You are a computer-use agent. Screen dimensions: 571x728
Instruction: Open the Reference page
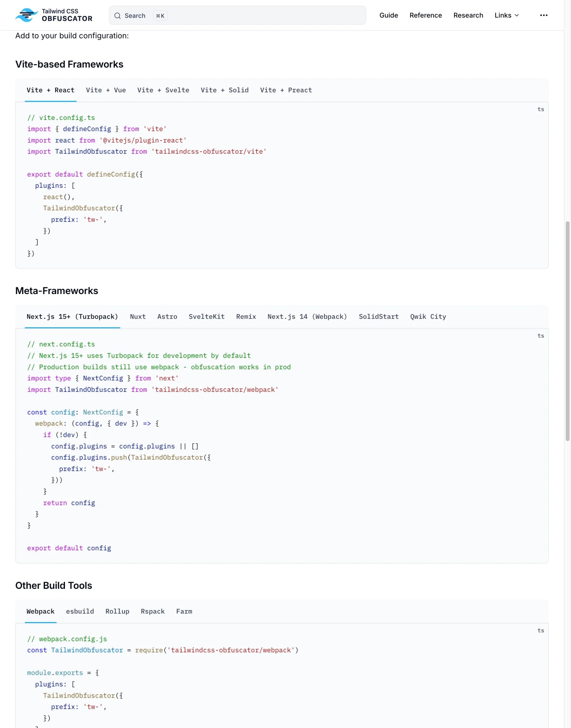click(425, 15)
